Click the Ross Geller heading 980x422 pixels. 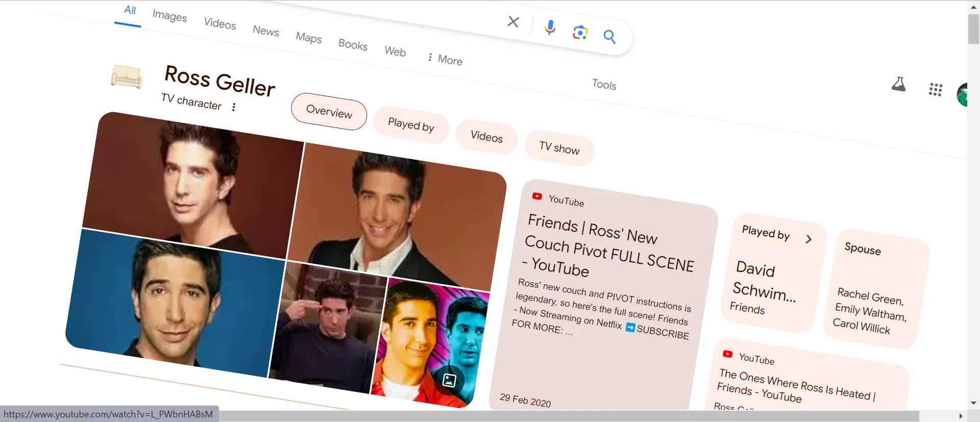pos(219,81)
